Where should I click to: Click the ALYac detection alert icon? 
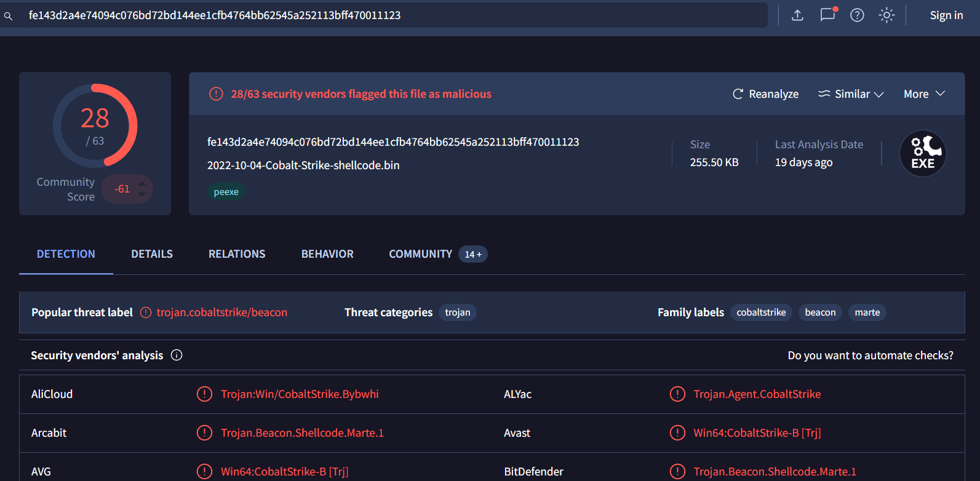pos(677,394)
